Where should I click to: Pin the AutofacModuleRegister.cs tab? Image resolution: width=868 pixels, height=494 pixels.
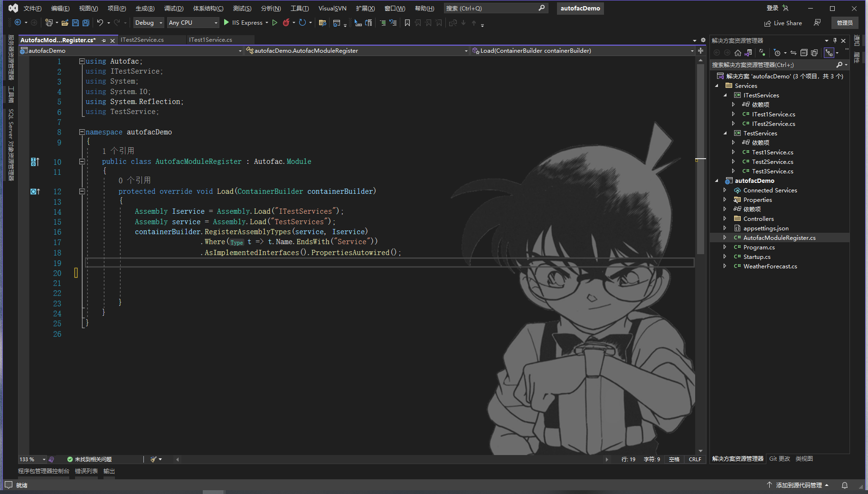104,40
